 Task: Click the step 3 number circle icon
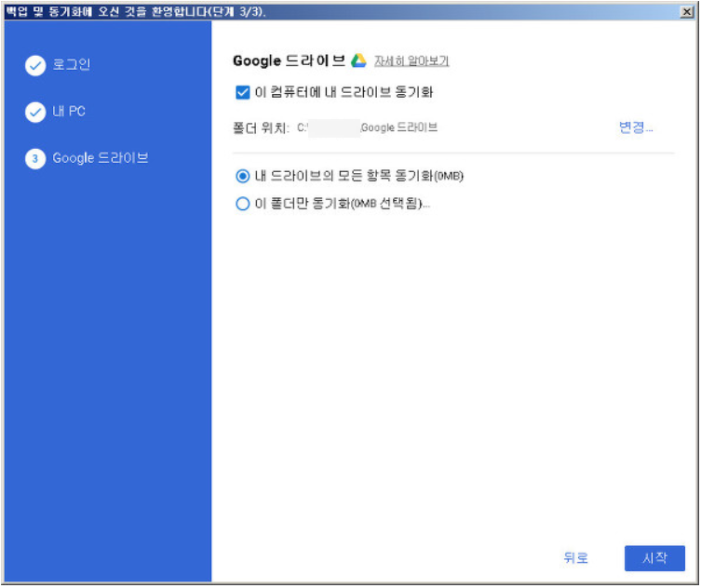pyautogui.click(x=35, y=158)
